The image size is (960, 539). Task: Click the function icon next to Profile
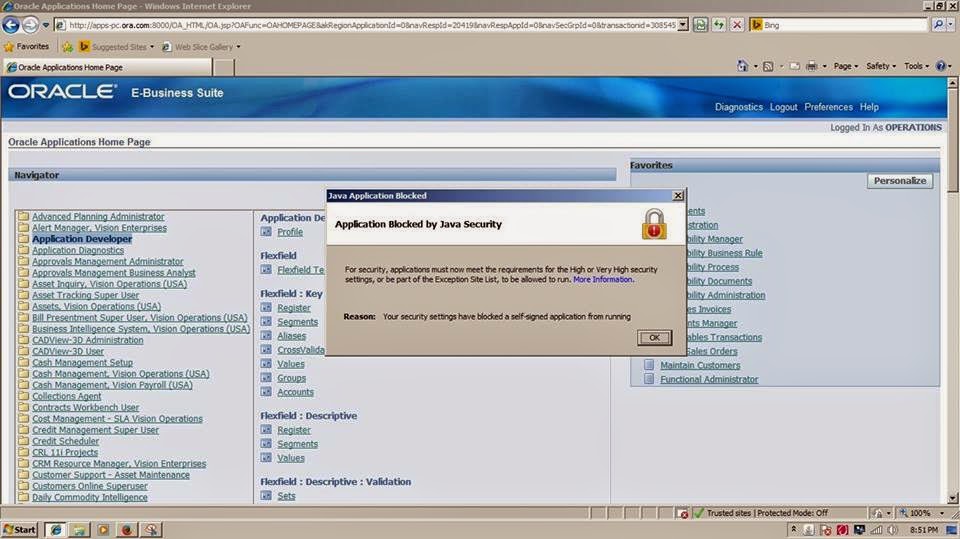(266, 232)
